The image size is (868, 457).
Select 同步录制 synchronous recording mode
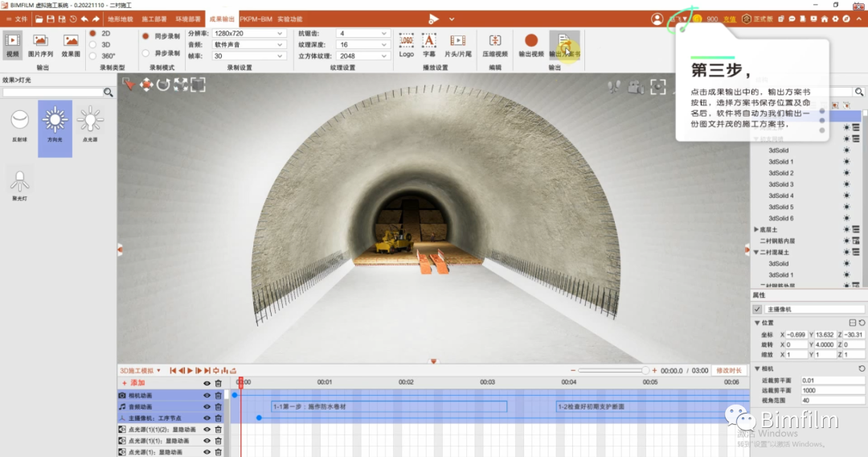tap(145, 36)
